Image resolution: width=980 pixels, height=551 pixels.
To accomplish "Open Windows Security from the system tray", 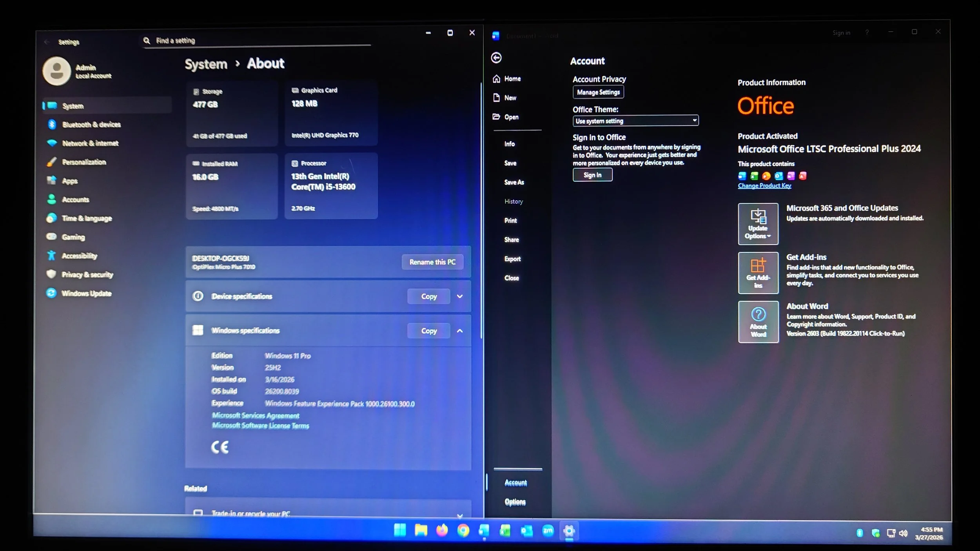I will [875, 533].
